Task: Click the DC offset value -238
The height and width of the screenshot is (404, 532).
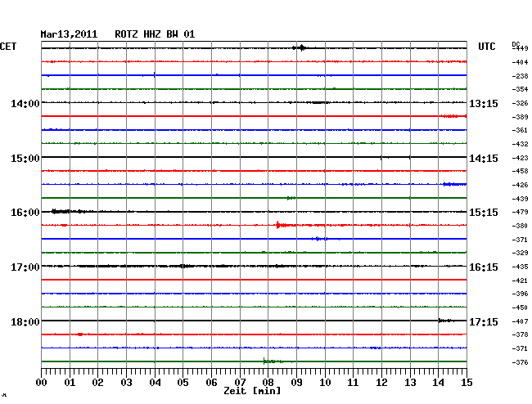Action: coord(520,76)
